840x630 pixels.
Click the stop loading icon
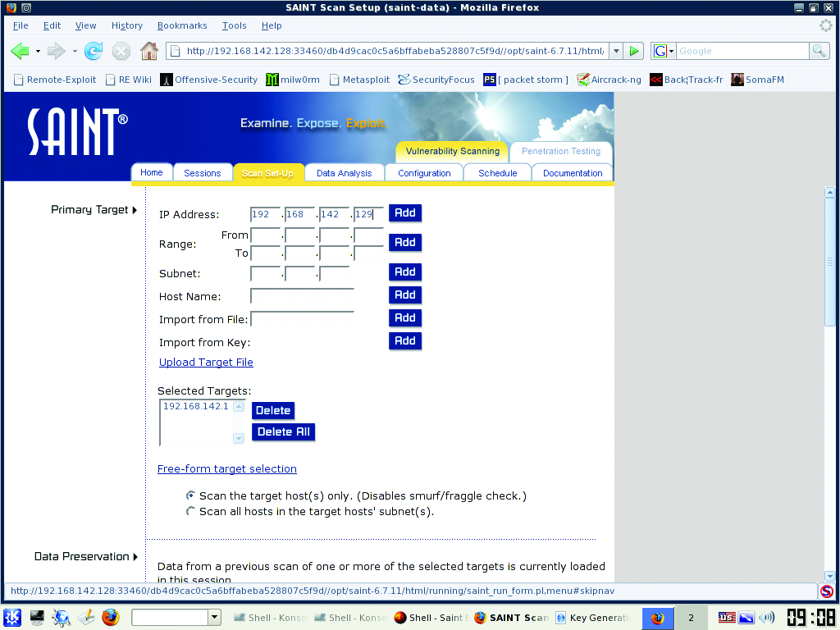click(x=121, y=51)
